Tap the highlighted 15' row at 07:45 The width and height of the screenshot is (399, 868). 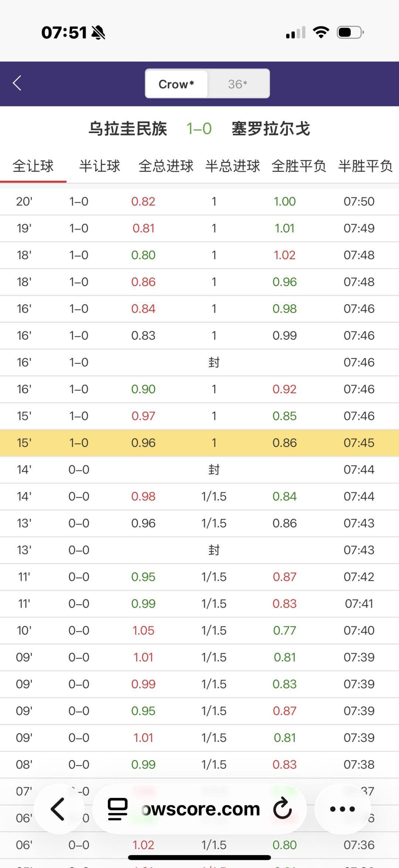pyautogui.click(x=199, y=443)
